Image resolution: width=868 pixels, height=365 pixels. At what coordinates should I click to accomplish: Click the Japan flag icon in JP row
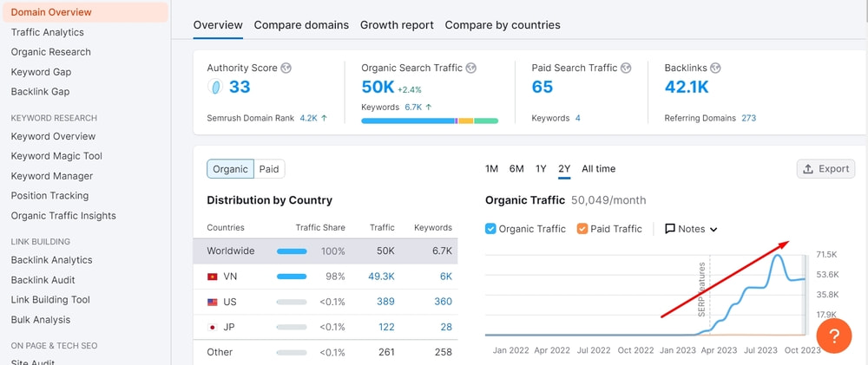pos(212,328)
